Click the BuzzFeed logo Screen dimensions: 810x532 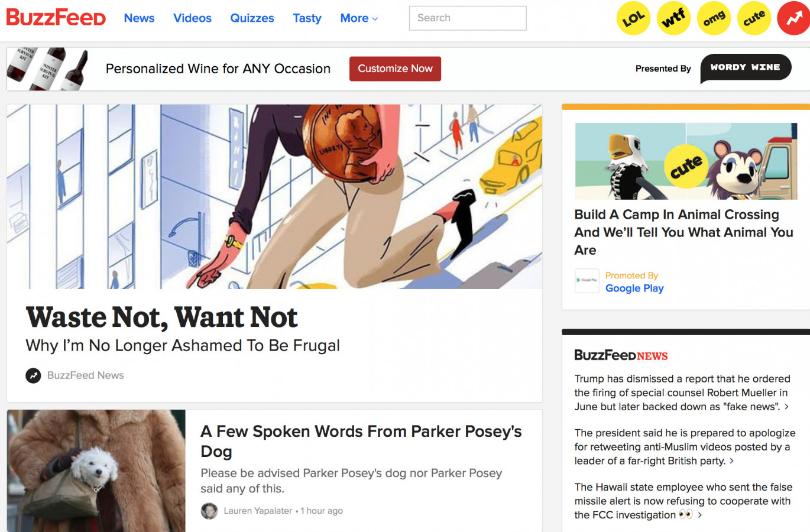pos(56,18)
